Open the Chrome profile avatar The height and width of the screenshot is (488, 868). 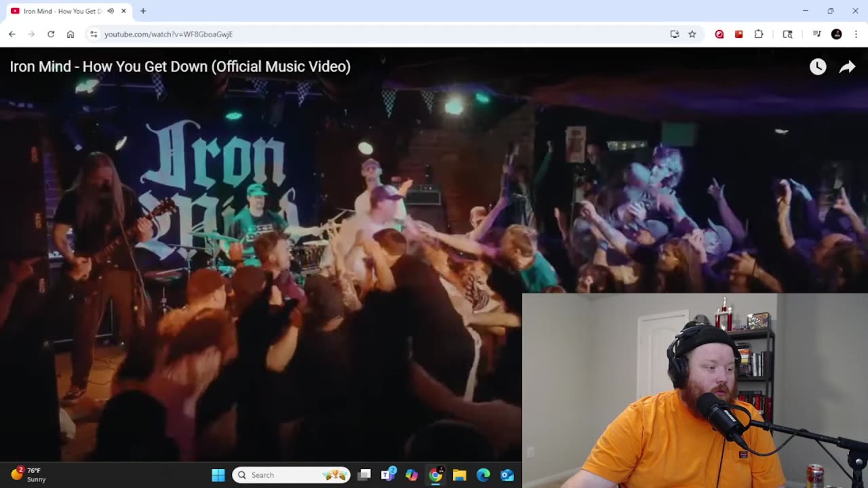pos(837,34)
